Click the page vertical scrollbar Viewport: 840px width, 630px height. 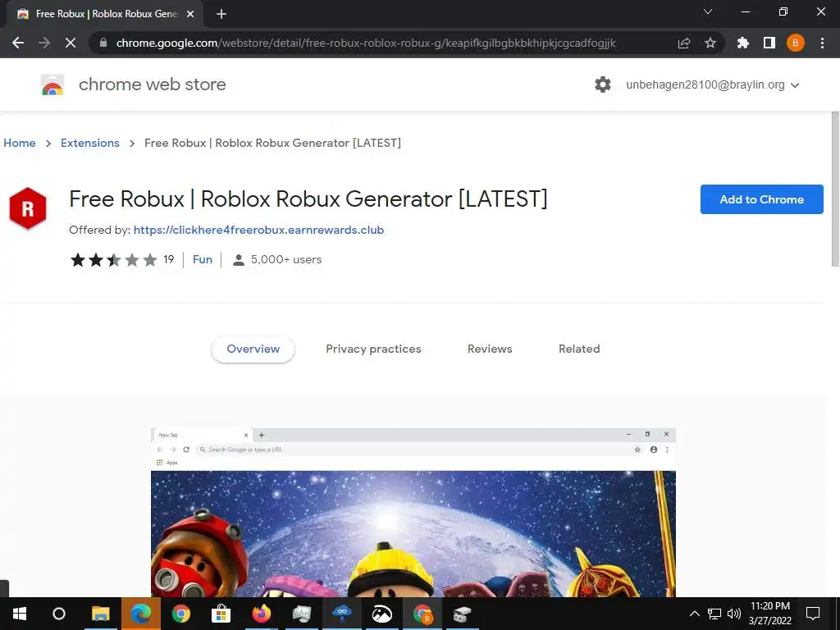pos(834,189)
